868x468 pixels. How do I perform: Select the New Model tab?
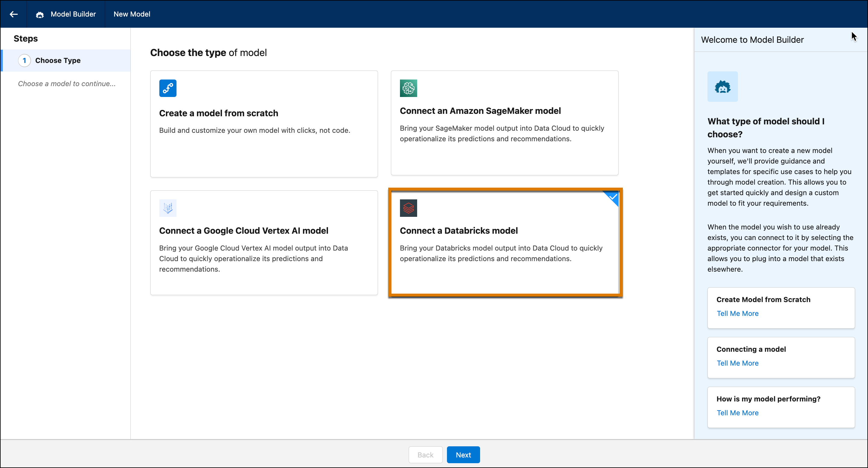point(132,14)
